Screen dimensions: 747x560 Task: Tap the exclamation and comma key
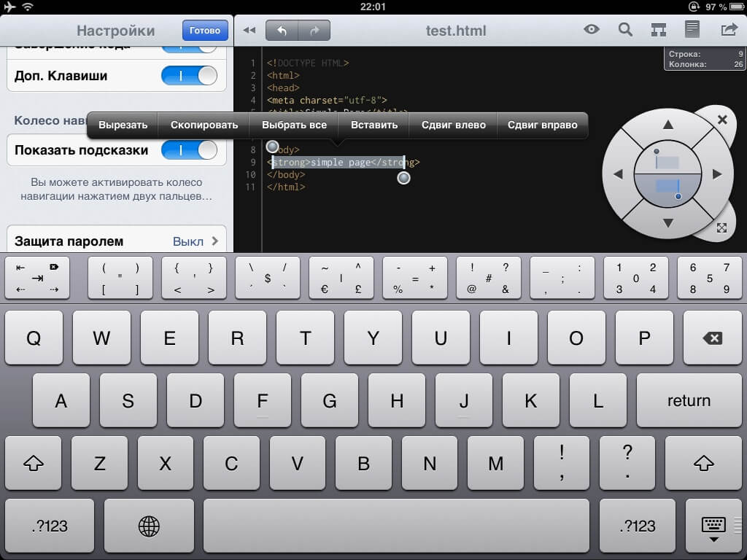coord(562,463)
